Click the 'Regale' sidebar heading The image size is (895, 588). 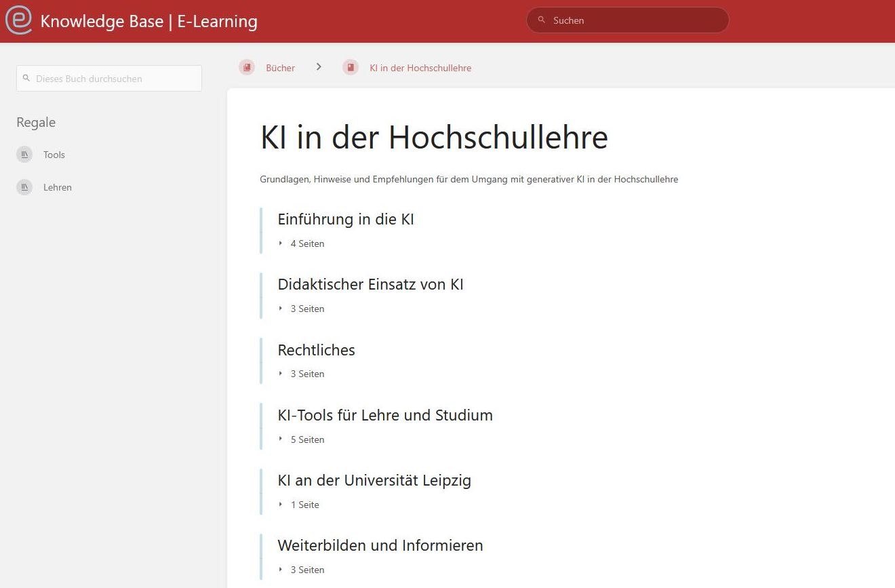(x=36, y=122)
